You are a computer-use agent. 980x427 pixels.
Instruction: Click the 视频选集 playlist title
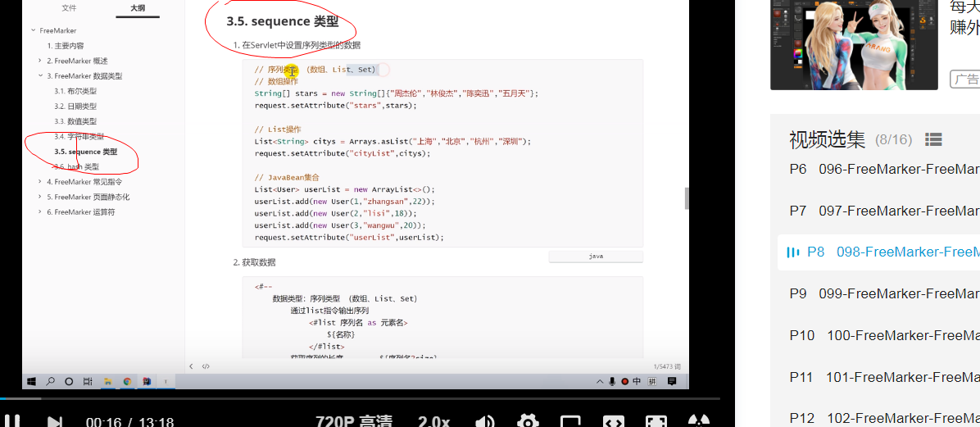pyautogui.click(x=827, y=139)
